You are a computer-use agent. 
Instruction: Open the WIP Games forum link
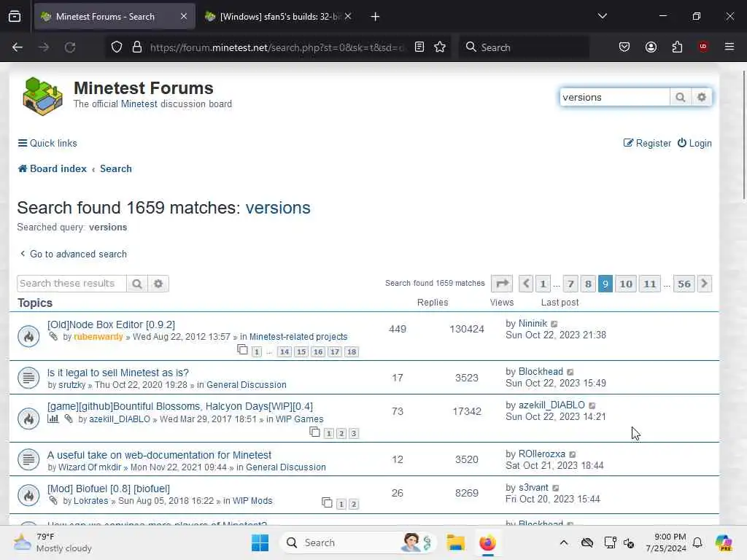point(299,419)
